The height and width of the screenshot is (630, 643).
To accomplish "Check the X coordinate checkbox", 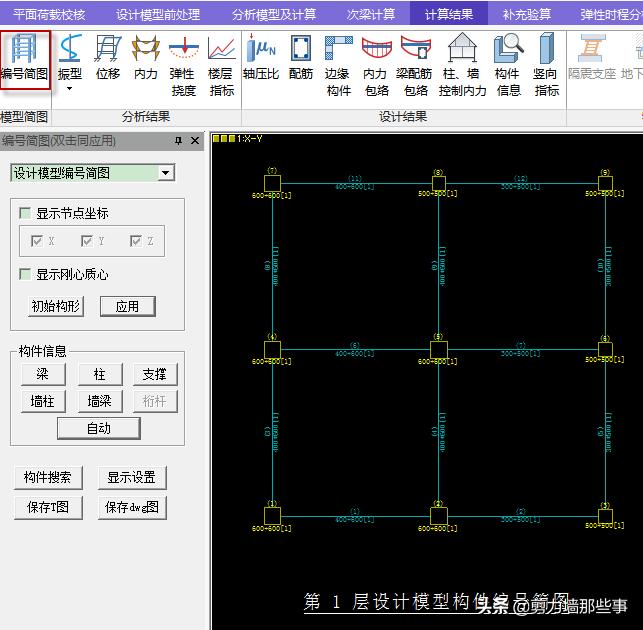I will pyautogui.click(x=37, y=242).
